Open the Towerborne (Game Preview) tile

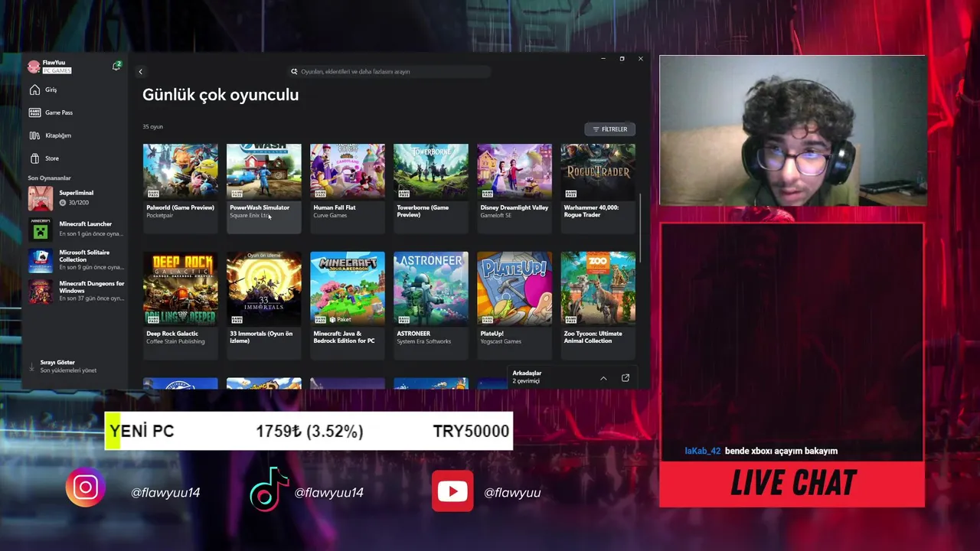(431, 187)
